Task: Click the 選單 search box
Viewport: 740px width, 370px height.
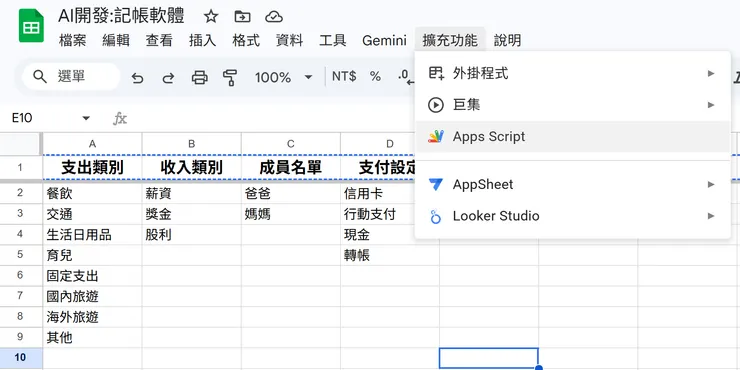Action: 71,76
